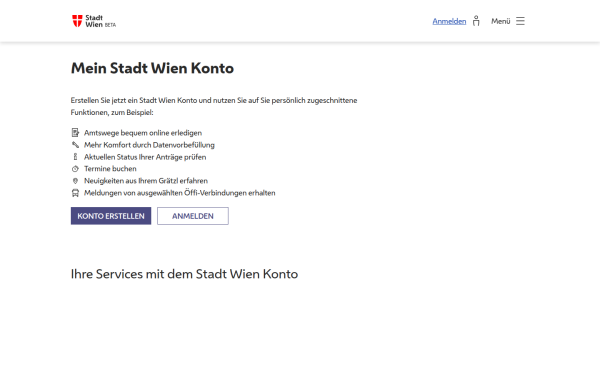Image resolution: width=600 pixels, height=375 pixels.
Task: Click text 'Termine buchen'
Action: click(110, 169)
